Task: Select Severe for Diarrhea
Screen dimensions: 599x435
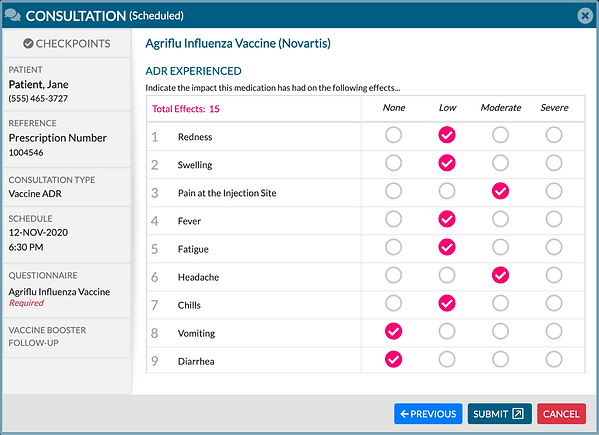Action: point(554,359)
